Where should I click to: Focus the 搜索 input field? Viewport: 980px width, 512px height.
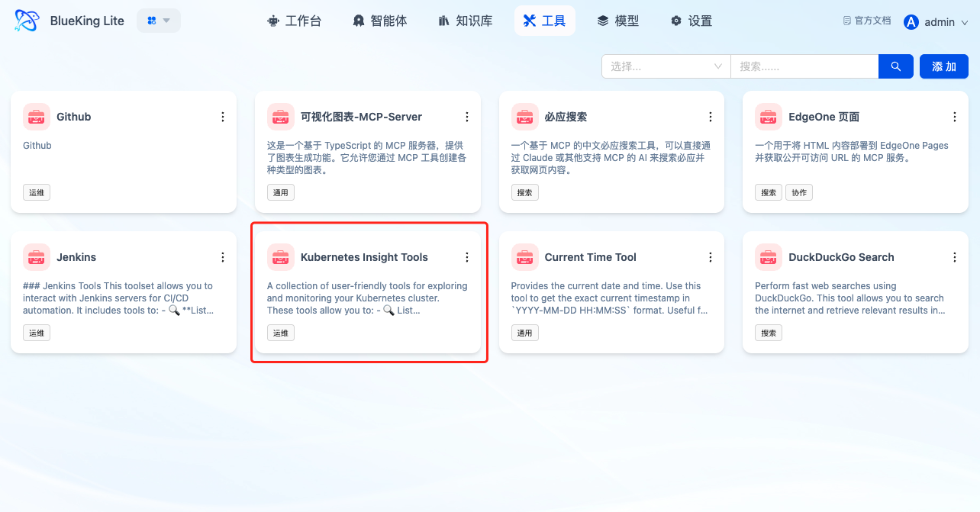click(804, 66)
